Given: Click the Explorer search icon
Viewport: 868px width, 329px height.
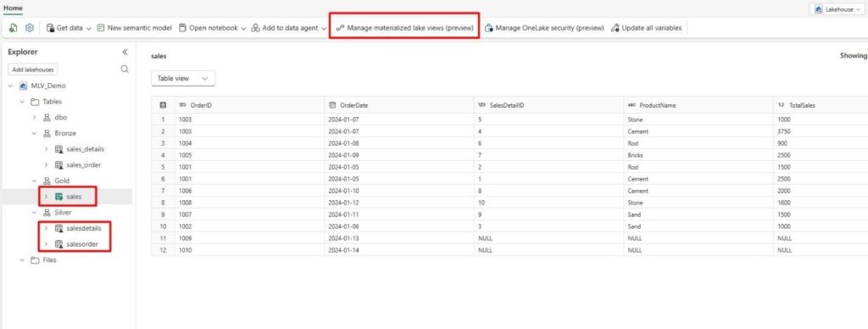Looking at the screenshot, I should (x=125, y=70).
